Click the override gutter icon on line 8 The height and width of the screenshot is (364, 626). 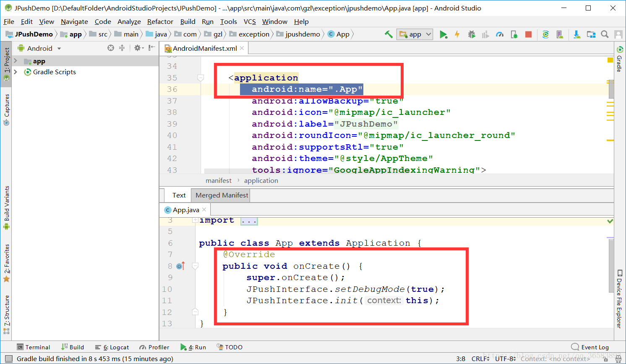(180, 266)
